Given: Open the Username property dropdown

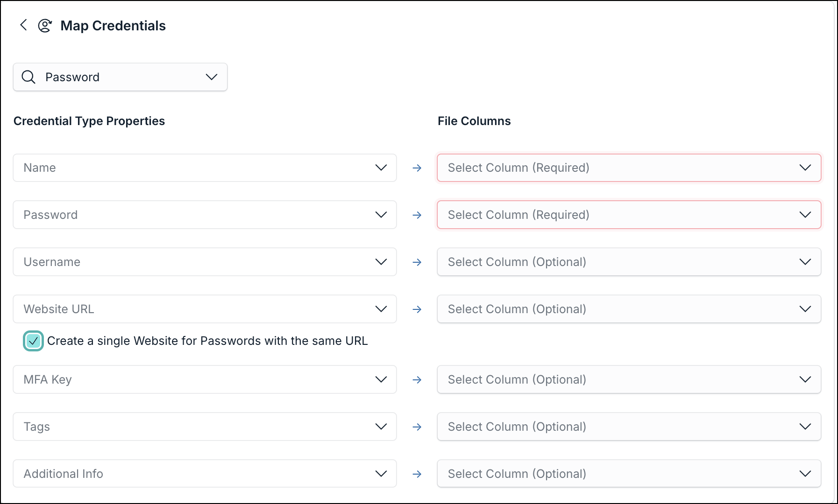Looking at the screenshot, I should [205, 262].
